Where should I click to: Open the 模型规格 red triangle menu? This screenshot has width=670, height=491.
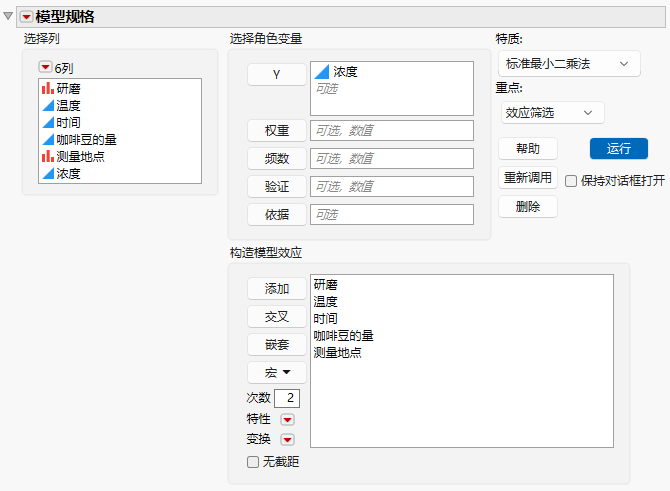coord(26,17)
